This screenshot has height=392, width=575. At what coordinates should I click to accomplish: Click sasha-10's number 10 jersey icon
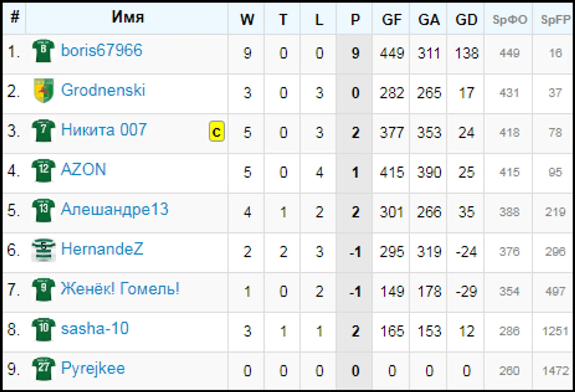[43, 329]
